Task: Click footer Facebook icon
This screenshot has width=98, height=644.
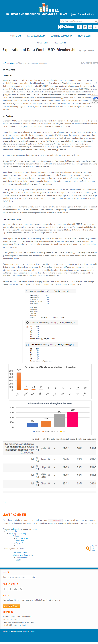Action: [5, 589]
